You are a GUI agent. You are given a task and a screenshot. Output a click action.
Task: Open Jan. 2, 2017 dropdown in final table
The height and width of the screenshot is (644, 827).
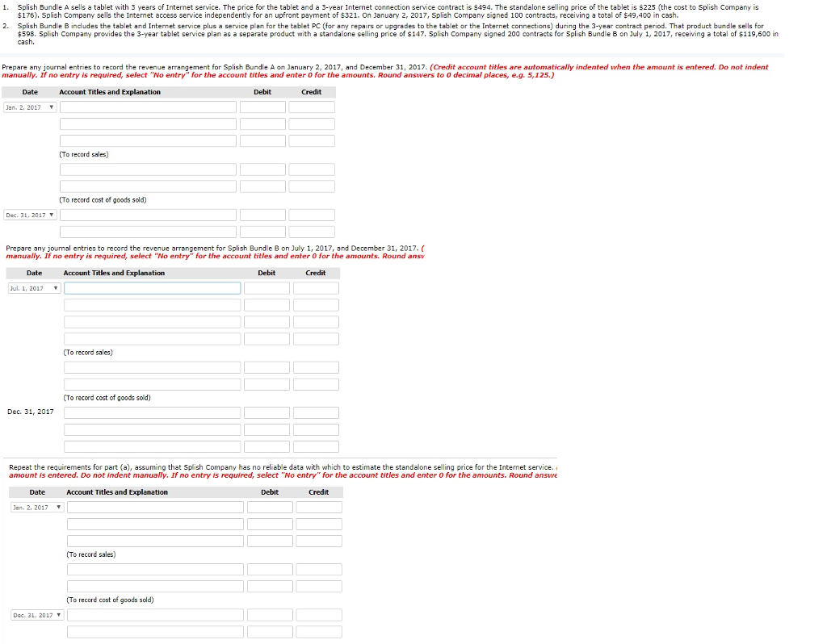(x=36, y=507)
